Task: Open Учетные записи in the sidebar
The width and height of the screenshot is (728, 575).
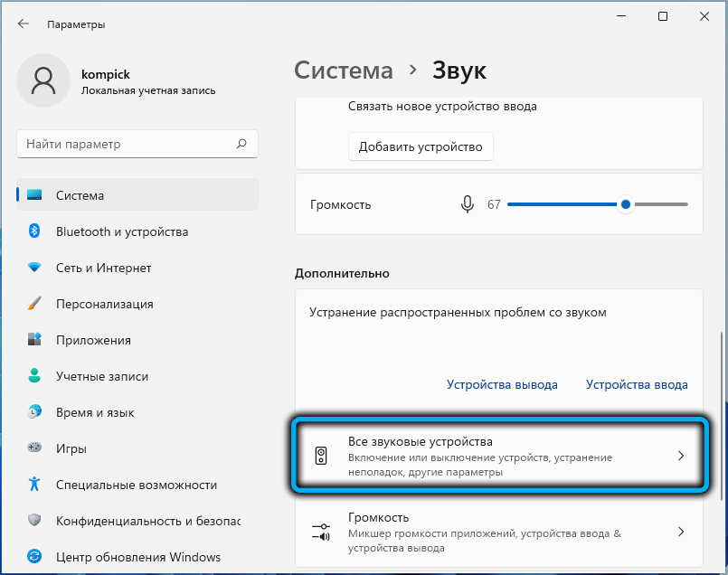Action: 101,376
